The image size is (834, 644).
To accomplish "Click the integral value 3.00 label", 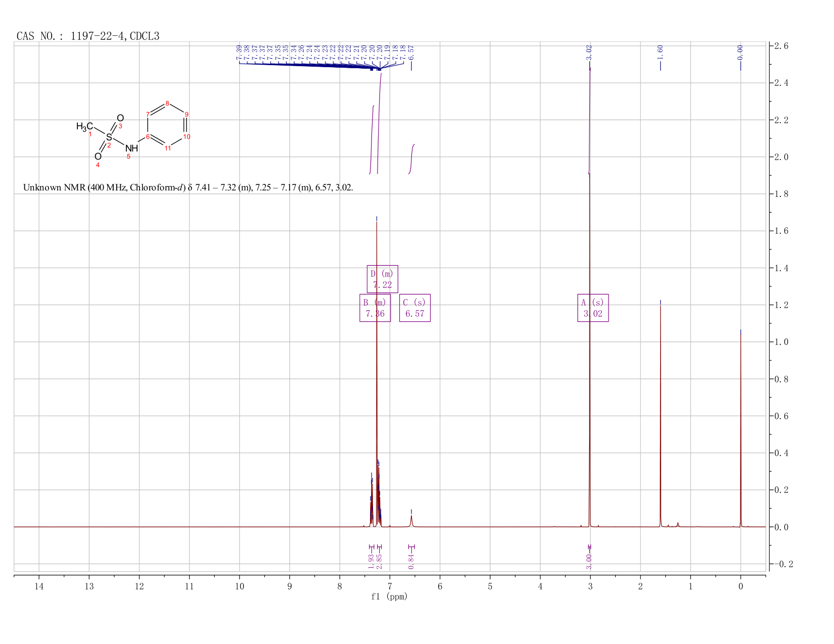I will click(x=589, y=561).
